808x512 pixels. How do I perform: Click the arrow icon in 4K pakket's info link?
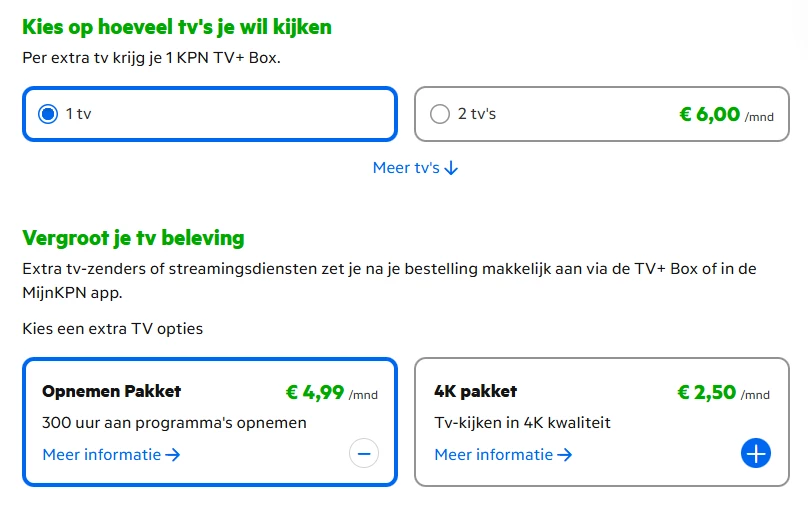pyautogui.click(x=565, y=455)
